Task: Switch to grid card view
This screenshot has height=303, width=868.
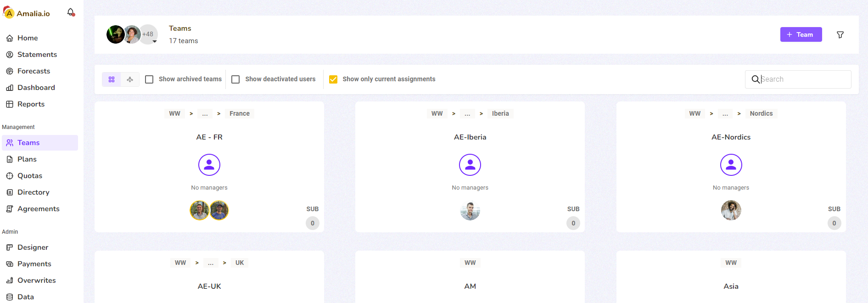Action: point(112,79)
